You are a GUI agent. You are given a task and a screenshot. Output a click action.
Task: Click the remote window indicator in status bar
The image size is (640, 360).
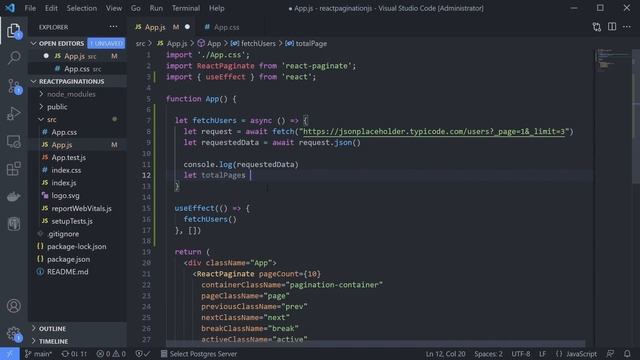pyautogui.click(x=10, y=354)
